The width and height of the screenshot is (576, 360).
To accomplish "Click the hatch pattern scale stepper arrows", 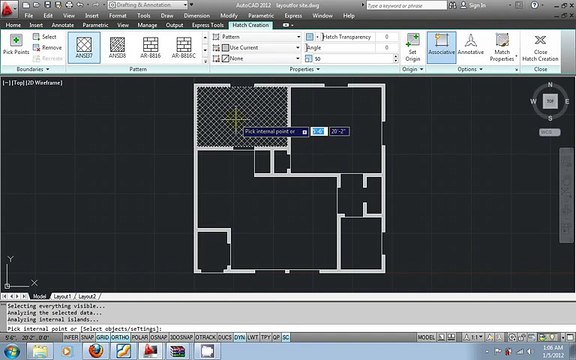I will click(x=396, y=58).
